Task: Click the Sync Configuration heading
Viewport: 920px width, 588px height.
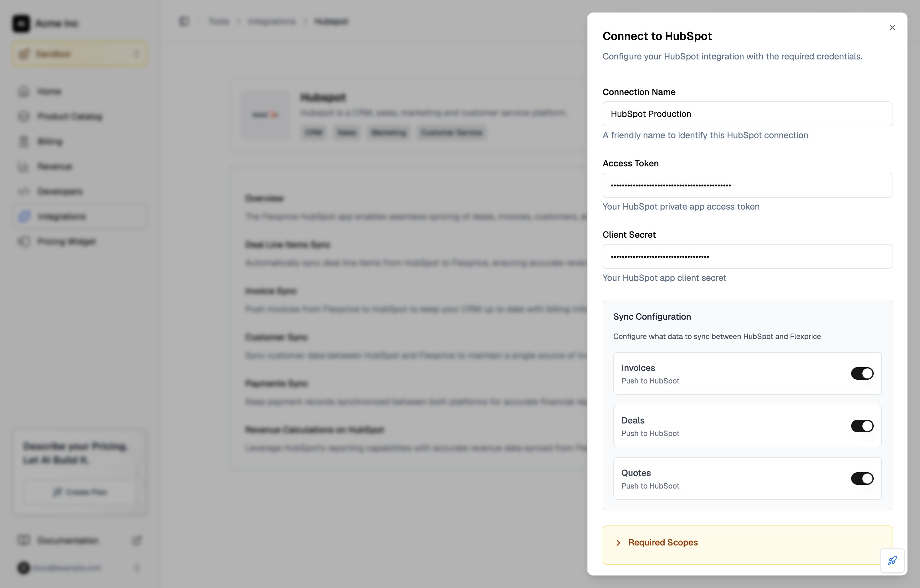Action: pyautogui.click(x=652, y=317)
